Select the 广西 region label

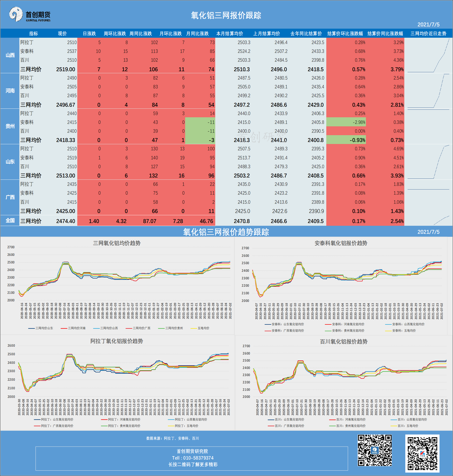pos(10,197)
